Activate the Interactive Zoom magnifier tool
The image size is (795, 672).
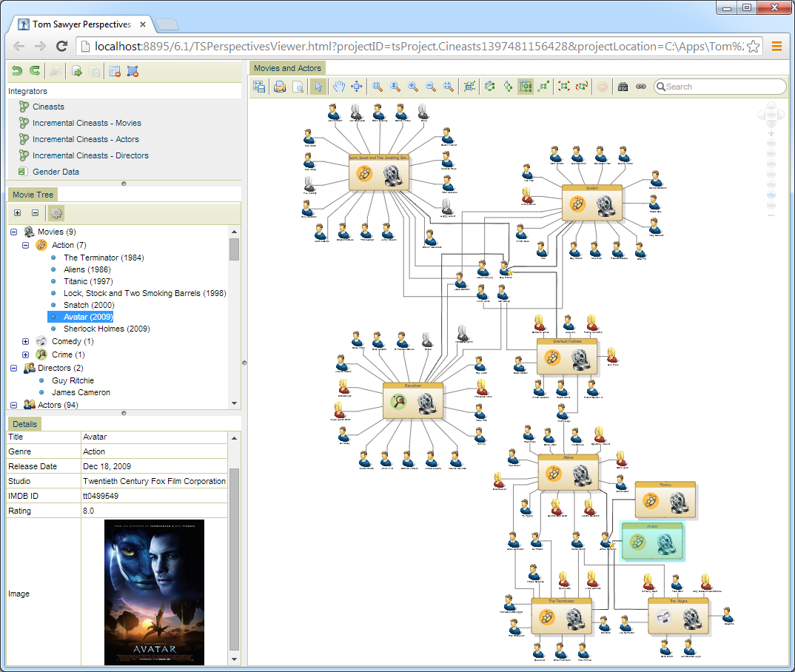click(395, 87)
